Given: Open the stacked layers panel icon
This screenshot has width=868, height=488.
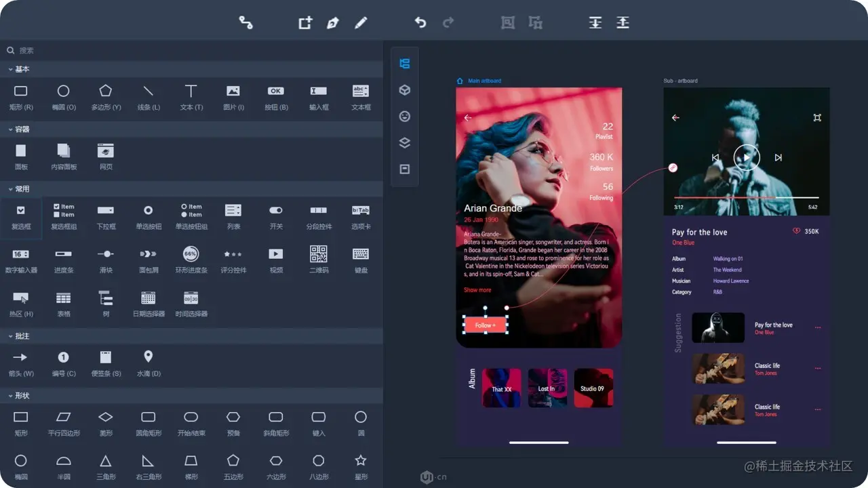Looking at the screenshot, I should tap(405, 143).
